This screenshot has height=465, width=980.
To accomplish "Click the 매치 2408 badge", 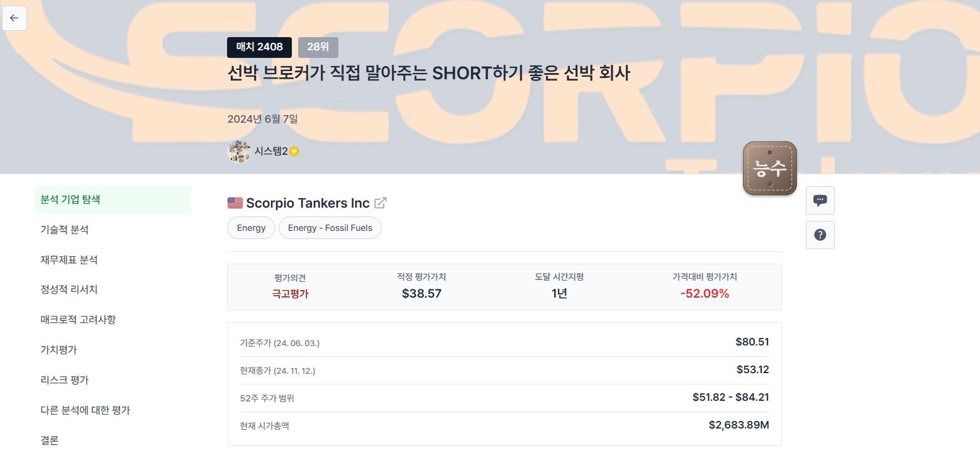I will click(259, 47).
